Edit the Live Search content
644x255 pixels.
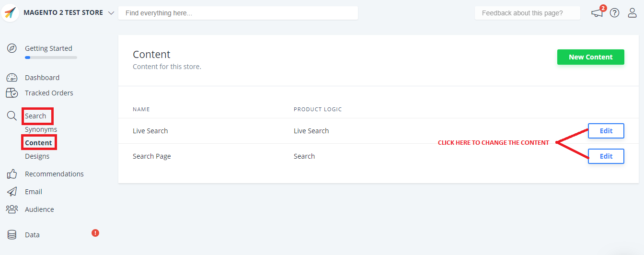[x=606, y=131]
